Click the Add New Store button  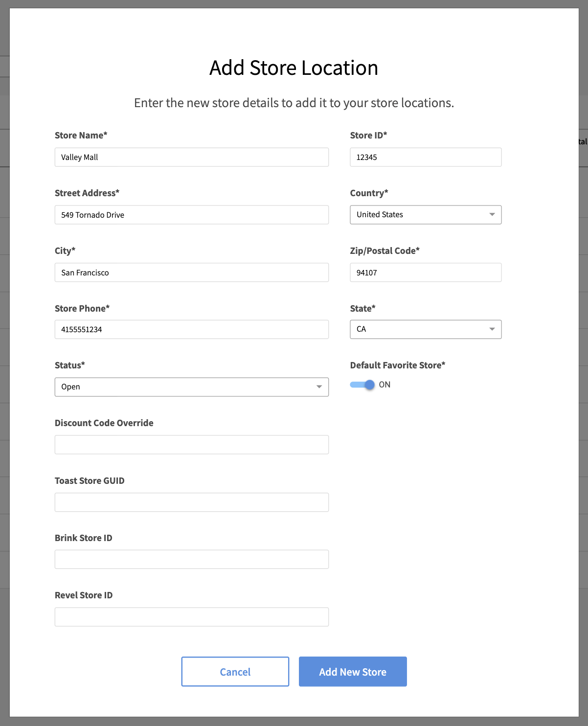[x=353, y=672]
